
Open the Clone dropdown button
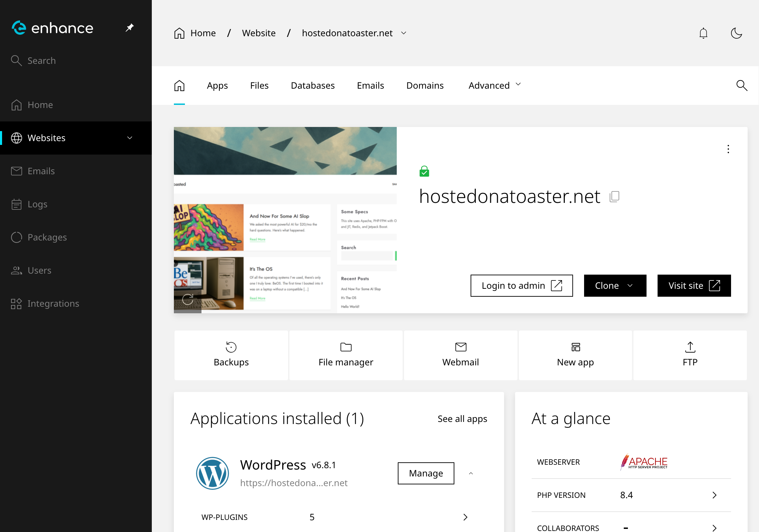click(x=615, y=286)
